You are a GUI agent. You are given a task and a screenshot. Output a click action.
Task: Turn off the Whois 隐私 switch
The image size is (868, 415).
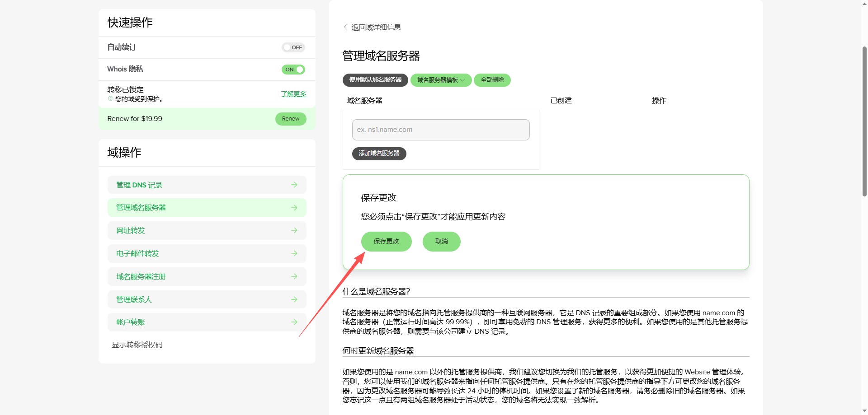293,70
